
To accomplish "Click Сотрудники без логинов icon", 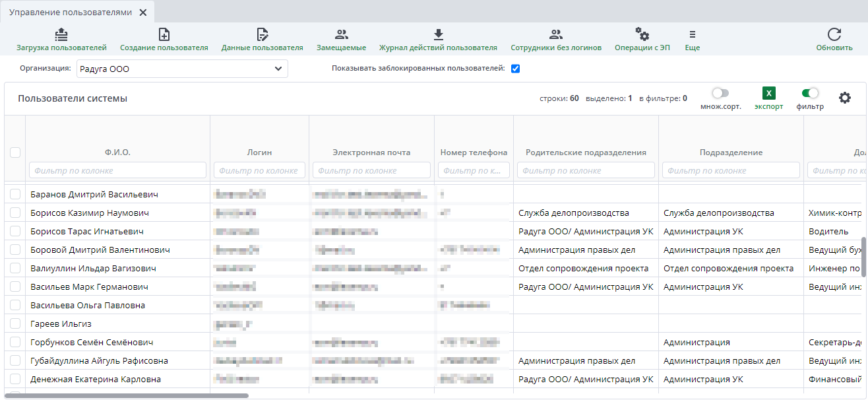I will pyautogui.click(x=556, y=35).
